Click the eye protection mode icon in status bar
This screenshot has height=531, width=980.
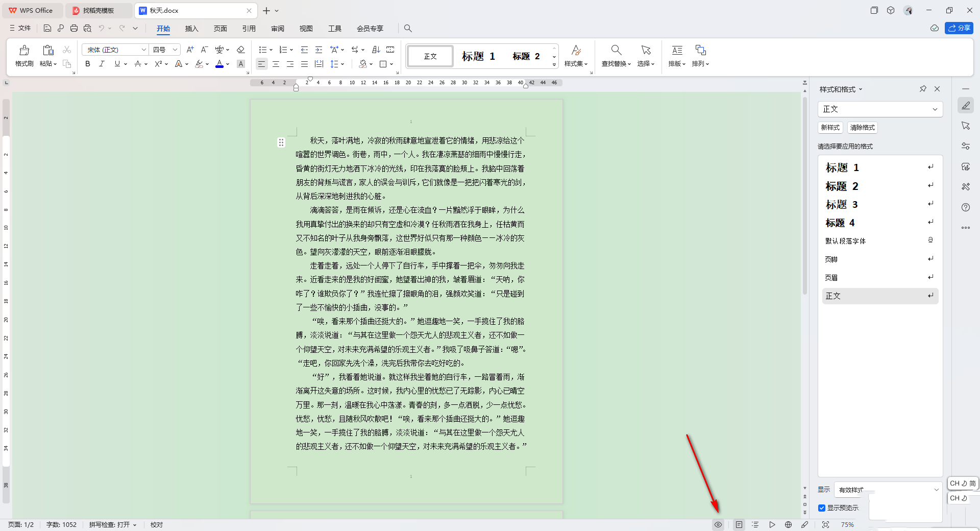pyautogui.click(x=718, y=524)
